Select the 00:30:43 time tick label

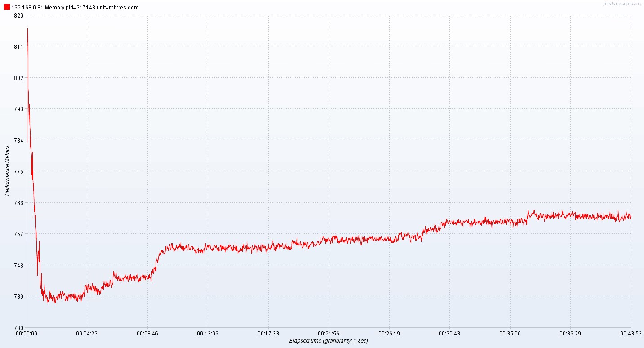tap(449, 333)
